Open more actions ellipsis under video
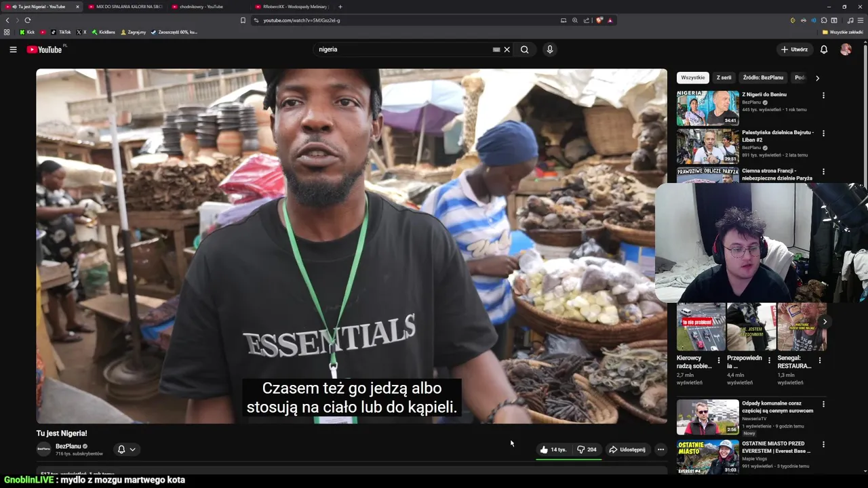This screenshot has width=868, height=488. coord(660,449)
